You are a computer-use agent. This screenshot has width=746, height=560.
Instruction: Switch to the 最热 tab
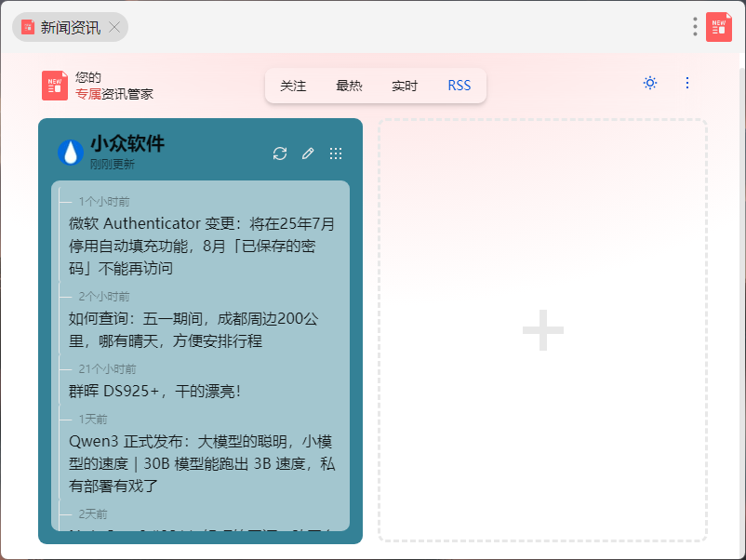tap(349, 86)
